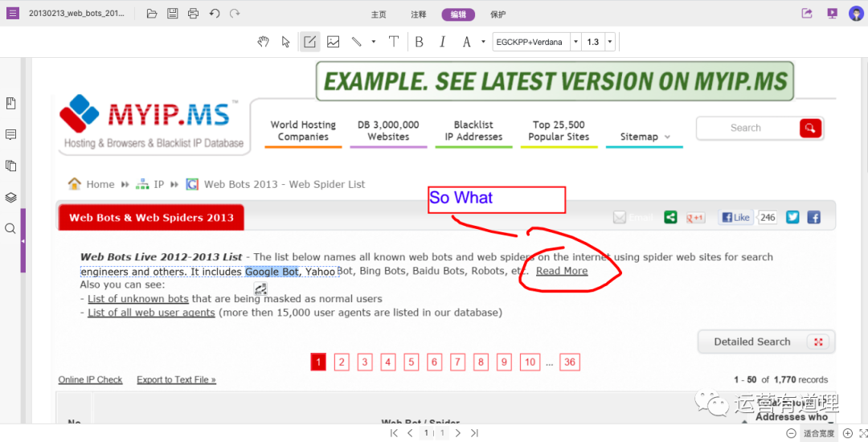Click the font color A button
The image size is (868, 442).
coord(466,42)
